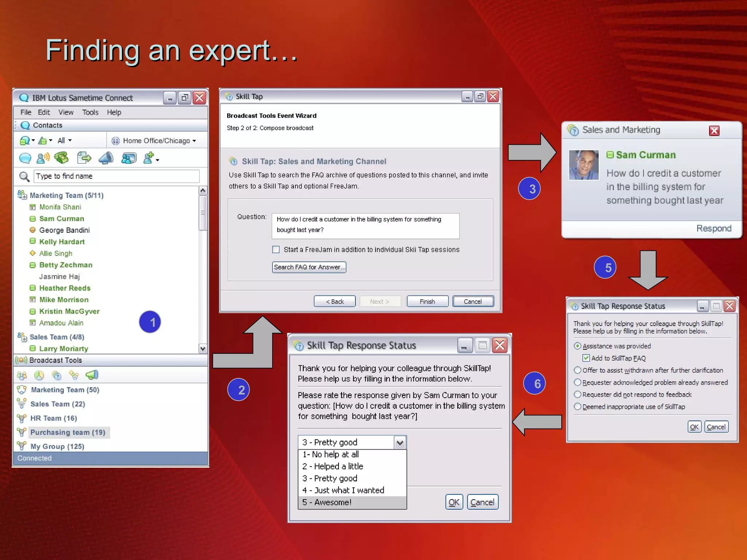Click the contact list scrollbar thumb
Image resolution: width=747 pixels, height=560 pixels.
[x=203, y=213]
